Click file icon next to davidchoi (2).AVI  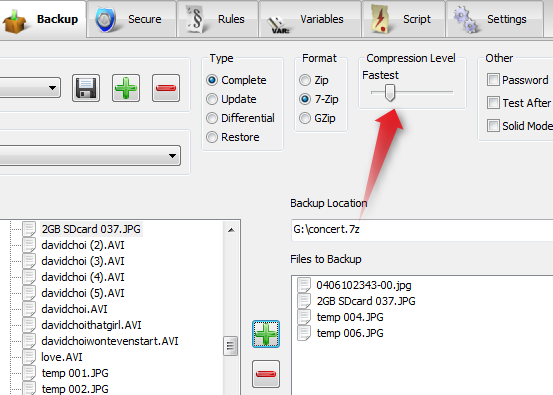[29, 245]
